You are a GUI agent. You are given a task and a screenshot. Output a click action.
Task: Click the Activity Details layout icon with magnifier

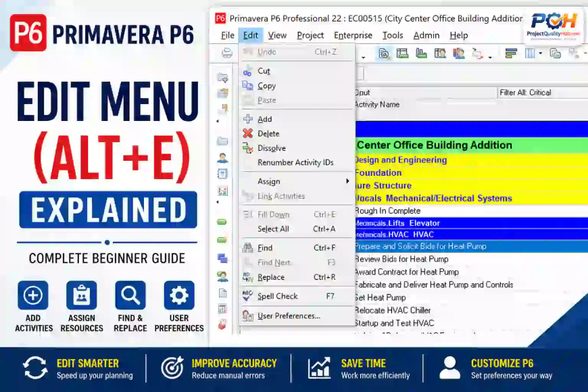coord(384,53)
